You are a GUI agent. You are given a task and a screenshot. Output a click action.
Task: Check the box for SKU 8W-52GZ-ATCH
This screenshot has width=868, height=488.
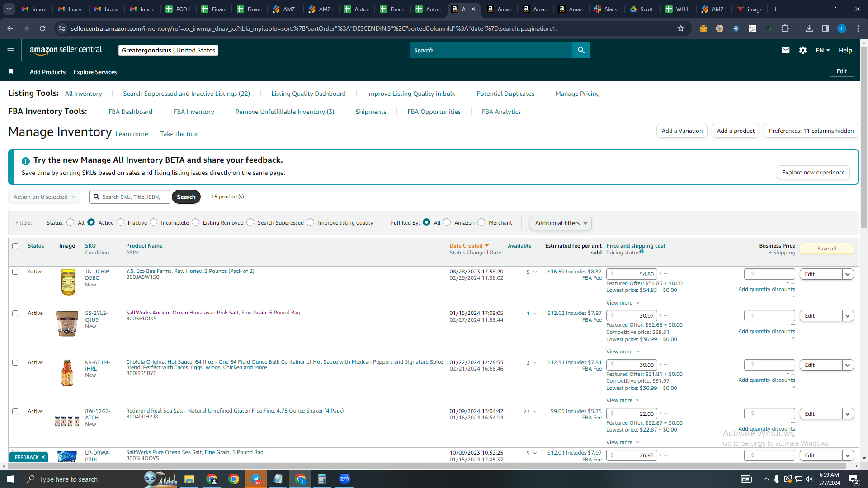15,412
